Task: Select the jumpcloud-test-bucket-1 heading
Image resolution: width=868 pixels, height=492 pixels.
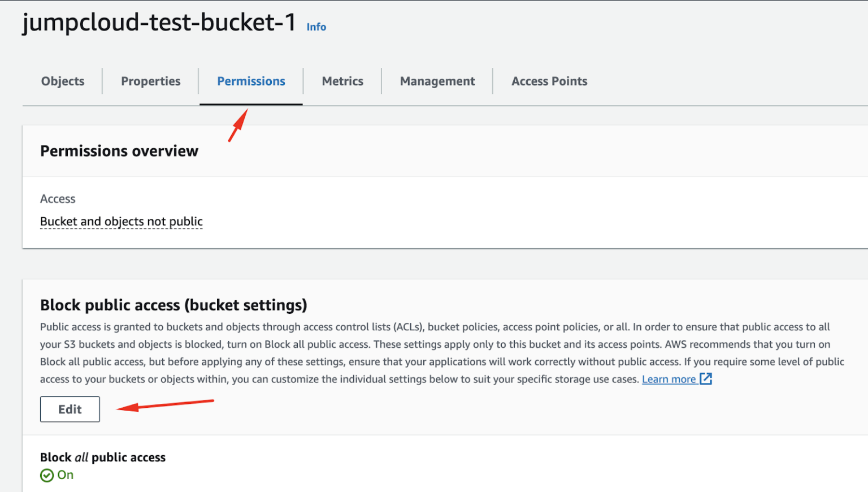Action: click(160, 23)
